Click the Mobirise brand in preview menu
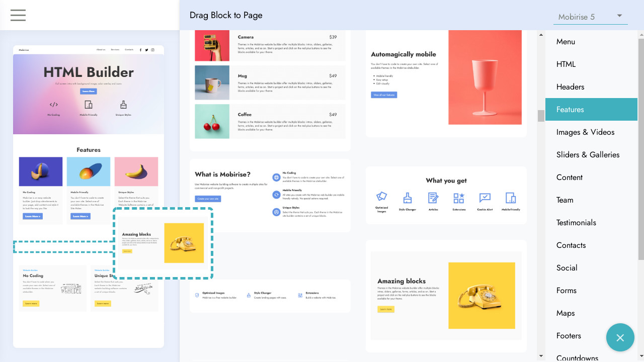 coord(24,50)
